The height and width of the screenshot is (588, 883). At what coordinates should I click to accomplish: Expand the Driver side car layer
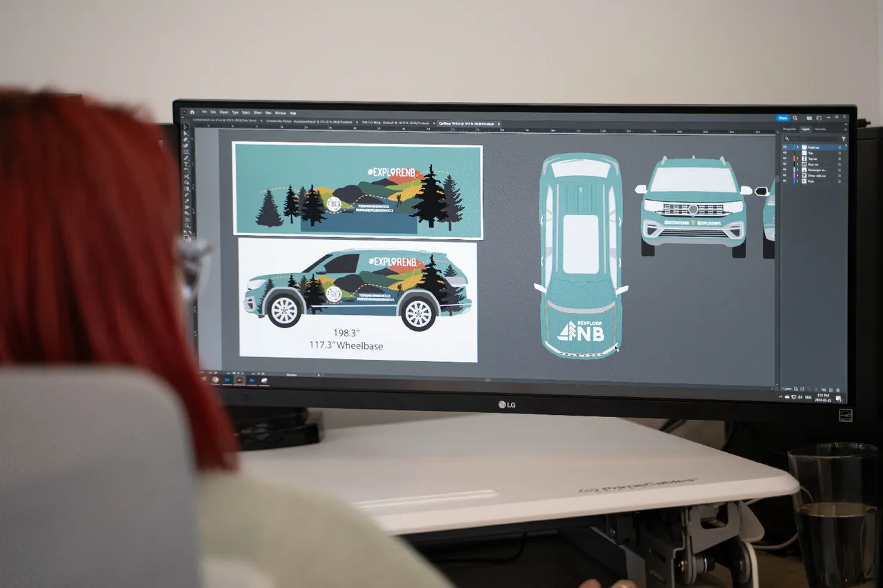(x=797, y=176)
